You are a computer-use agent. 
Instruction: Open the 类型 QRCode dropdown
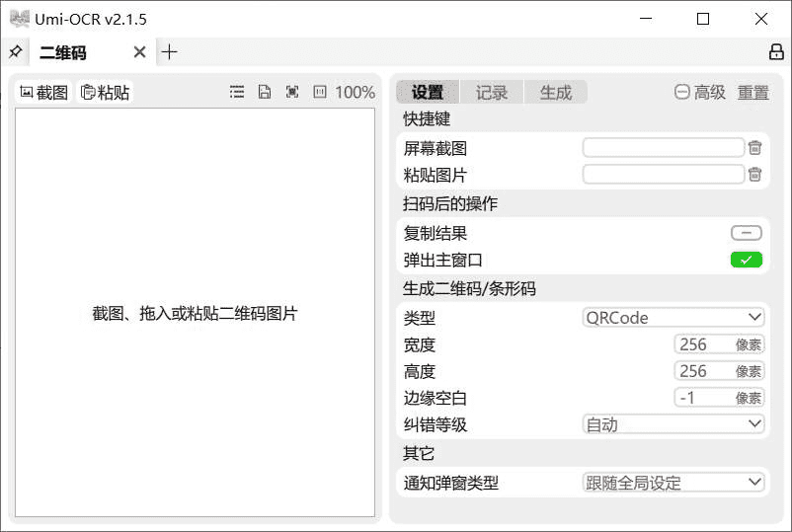(x=673, y=318)
